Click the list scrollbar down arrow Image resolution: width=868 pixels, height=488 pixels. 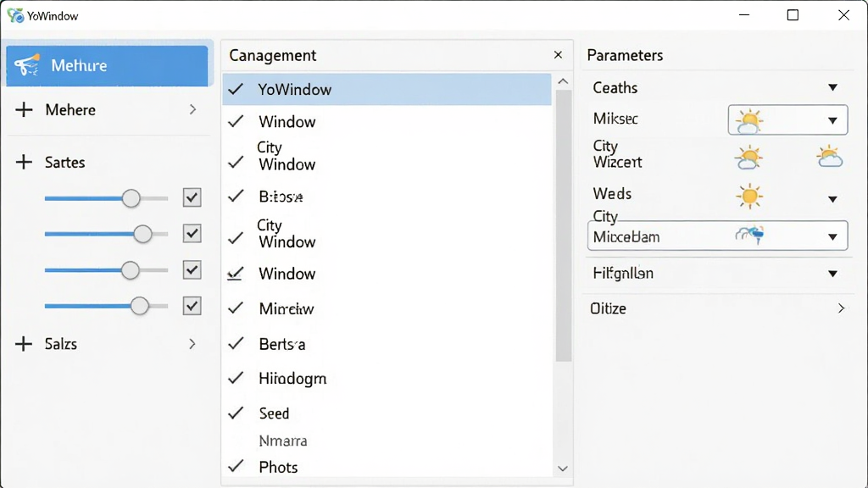[x=563, y=469]
